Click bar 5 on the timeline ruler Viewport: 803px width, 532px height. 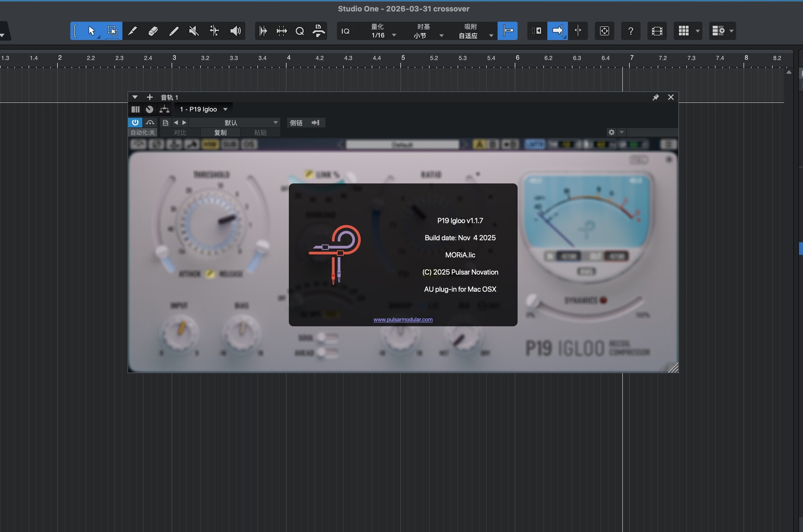403,58
